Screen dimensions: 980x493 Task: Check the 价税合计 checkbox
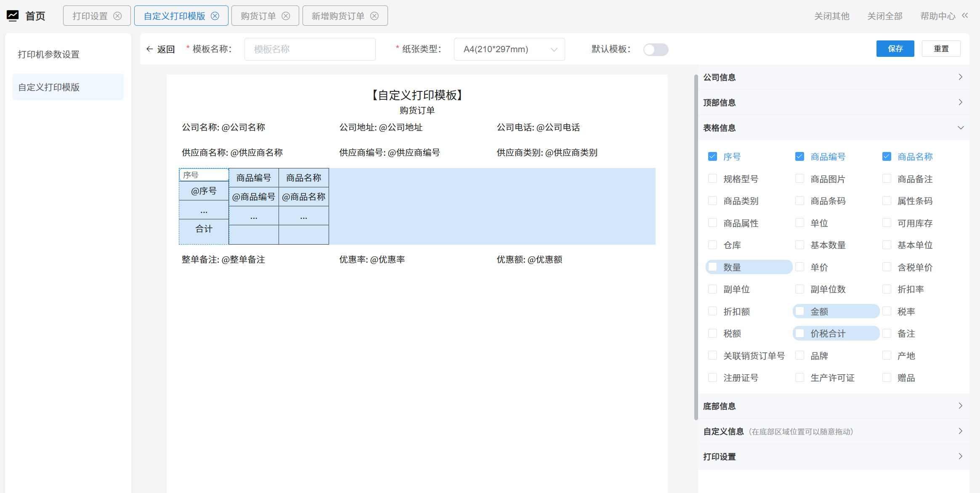[799, 333]
